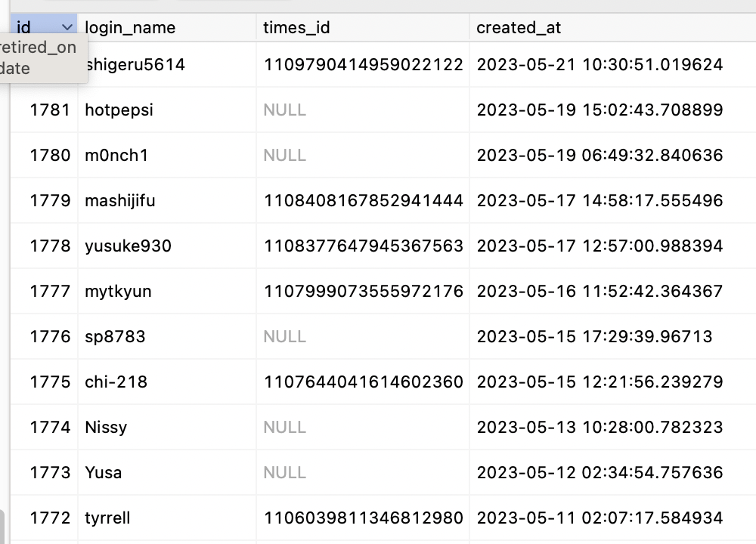Sort by the times_id column header
This screenshot has width=756, height=544.
click(287, 27)
